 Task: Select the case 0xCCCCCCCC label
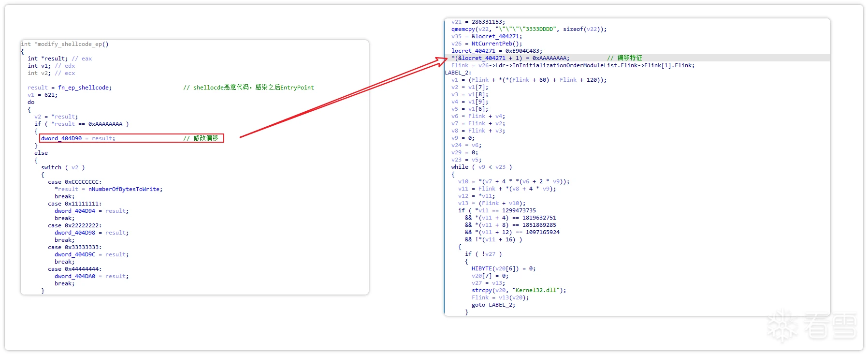point(74,182)
